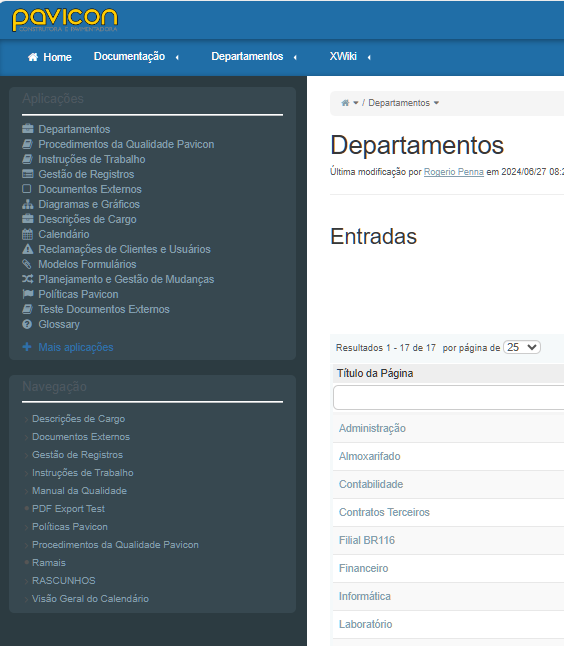Go to Home in the navigation bar
The width and height of the screenshot is (564, 646).
tap(49, 57)
